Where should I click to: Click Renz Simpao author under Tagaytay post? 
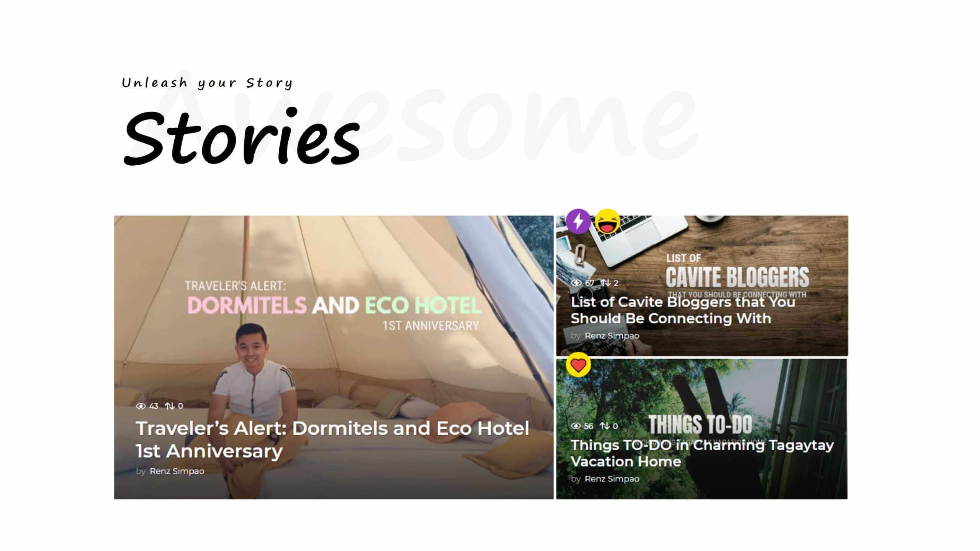tap(612, 479)
